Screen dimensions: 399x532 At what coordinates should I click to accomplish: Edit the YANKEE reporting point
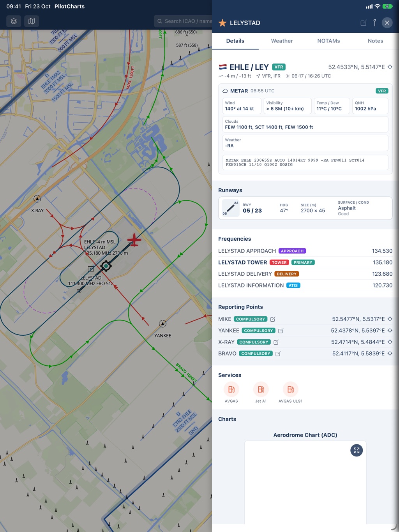[281, 331]
